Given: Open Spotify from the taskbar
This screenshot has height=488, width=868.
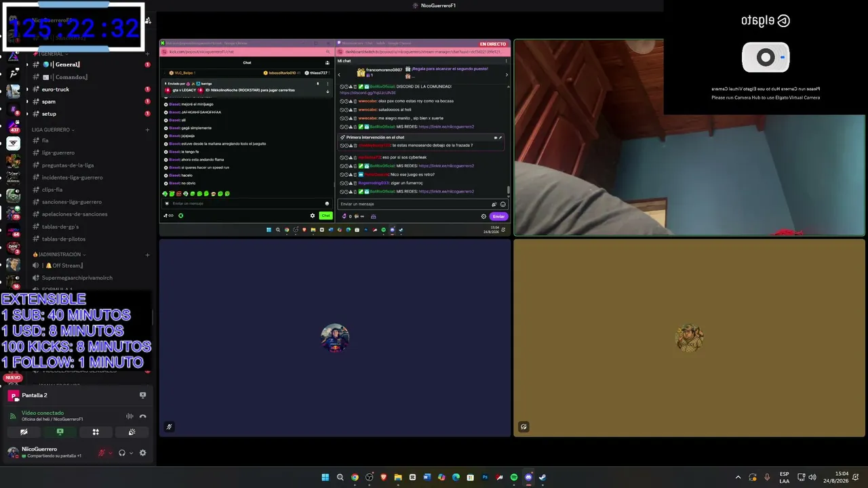Looking at the screenshot, I should [514, 477].
